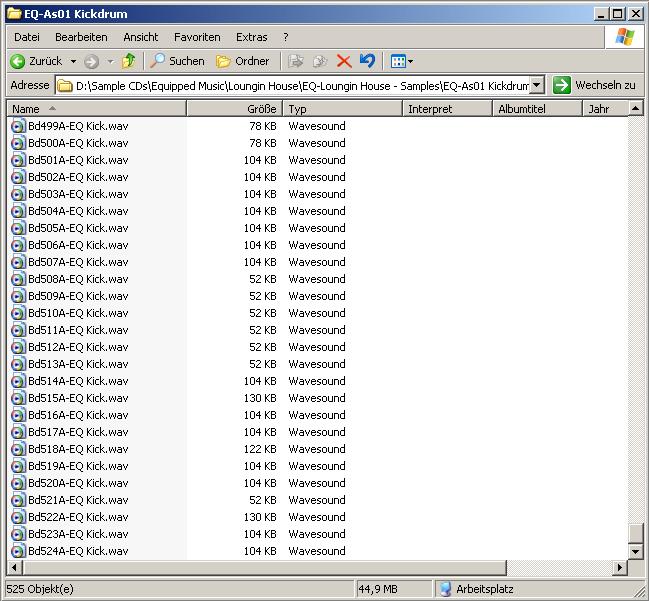The width and height of the screenshot is (649, 601).
Task: Click the copy-to-folder toolbar icon
Action: [320, 61]
